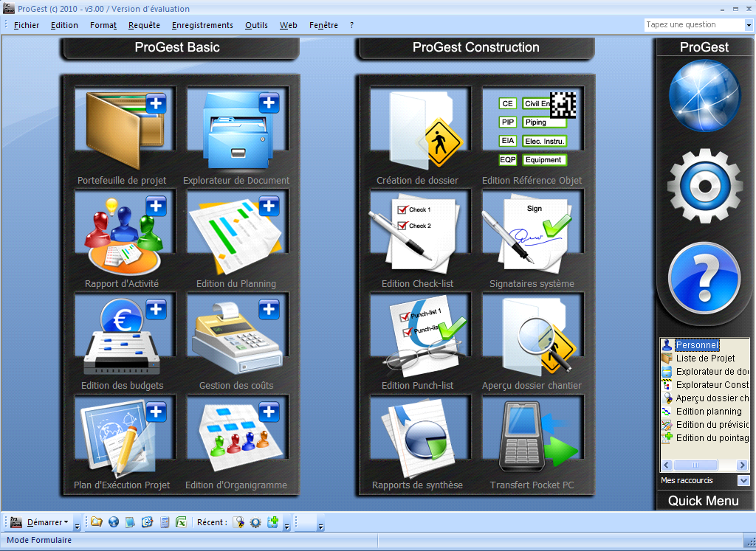The height and width of the screenshot is (551, 756).
Task: Launch Edition Punch-list module
Action: (425, 337)
